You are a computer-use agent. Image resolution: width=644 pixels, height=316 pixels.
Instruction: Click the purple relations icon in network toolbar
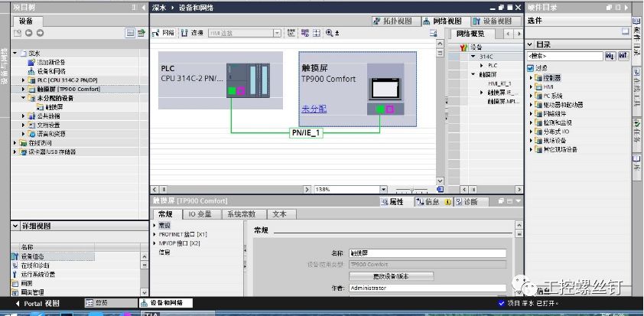[304, 34]
